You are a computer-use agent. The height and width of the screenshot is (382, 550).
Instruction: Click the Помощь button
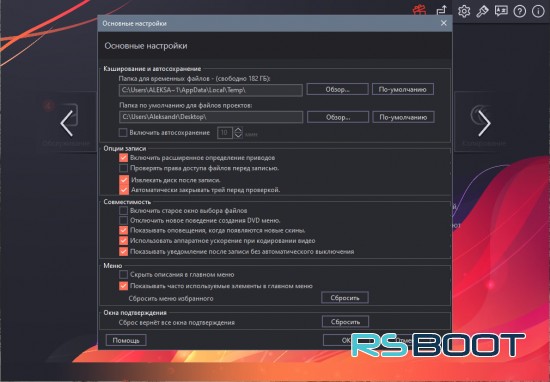(126, 340)
